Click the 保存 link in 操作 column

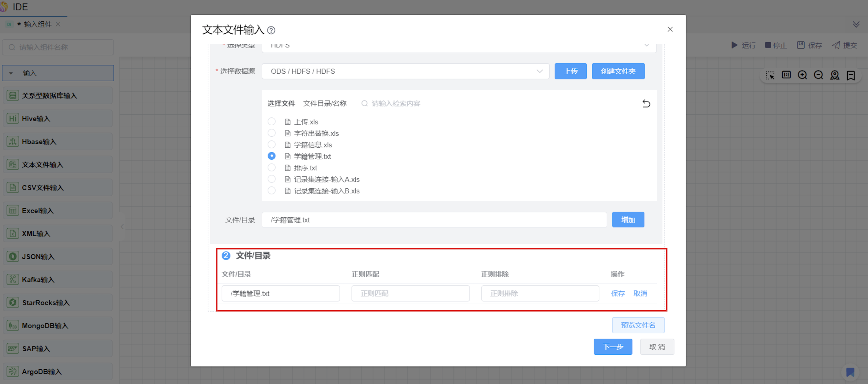tap(618, 294)
